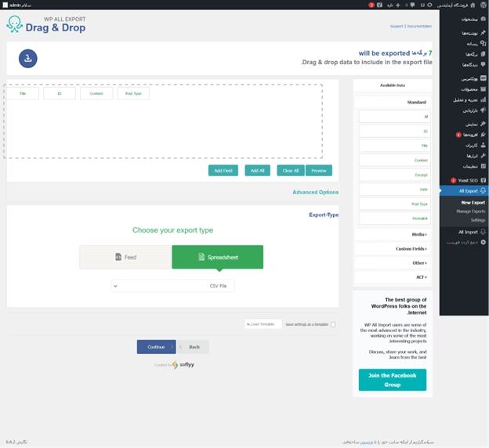489x448 pixels.
Task: Select the Post Type field in export area
Action: (x=133, y=93)
